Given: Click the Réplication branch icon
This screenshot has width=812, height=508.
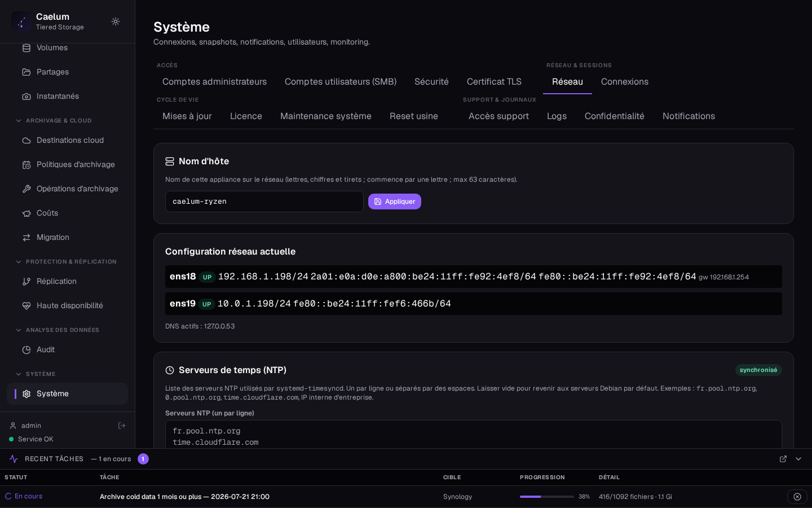Looking at the screenshot, I should [x=27, y=282].
